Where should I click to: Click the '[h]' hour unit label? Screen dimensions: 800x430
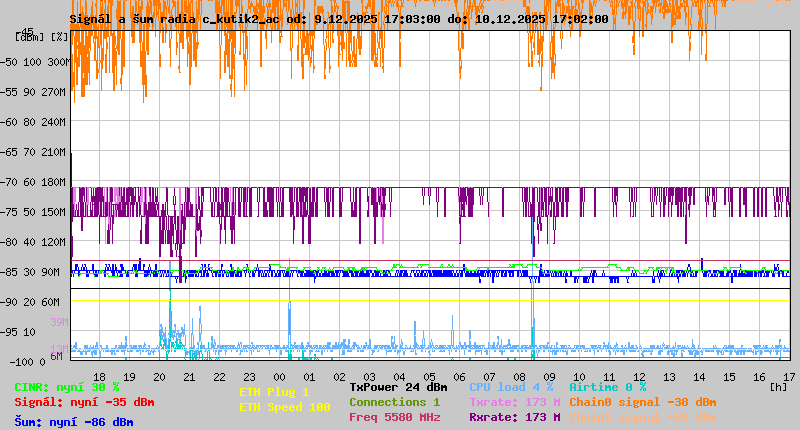(778, 387)
